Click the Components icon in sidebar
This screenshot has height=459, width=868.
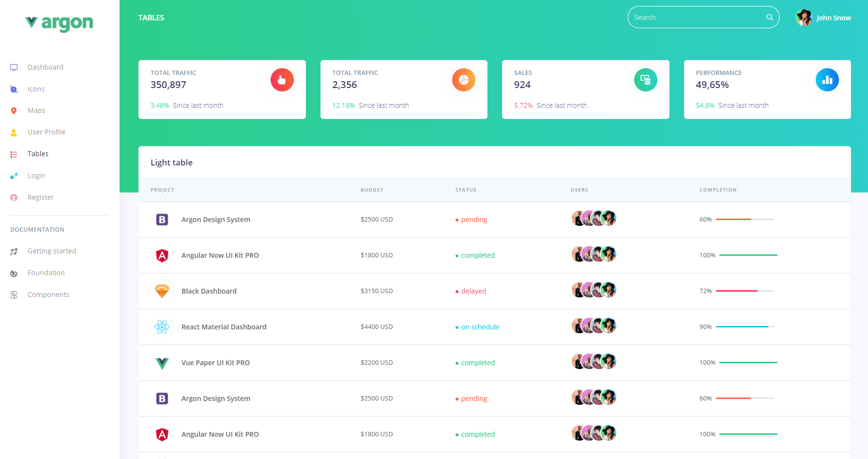pos(14,295)
